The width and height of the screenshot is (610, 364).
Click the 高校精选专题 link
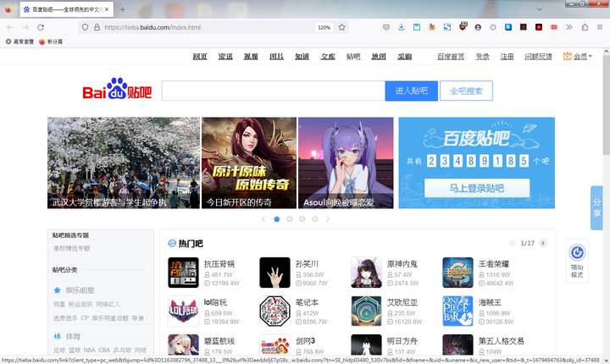[x=71, y=248]
